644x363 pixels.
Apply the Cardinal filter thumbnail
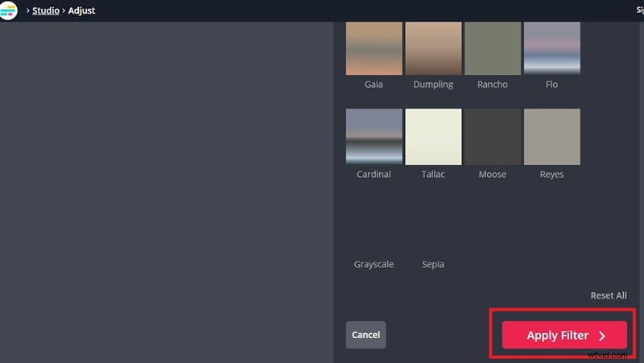pos(374,137)
